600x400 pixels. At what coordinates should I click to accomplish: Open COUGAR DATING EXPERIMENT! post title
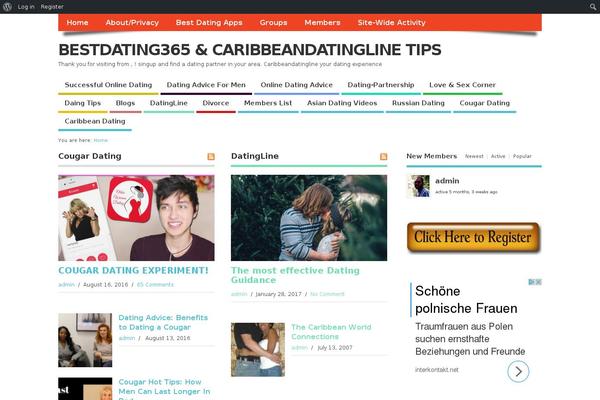click(133, 270)
